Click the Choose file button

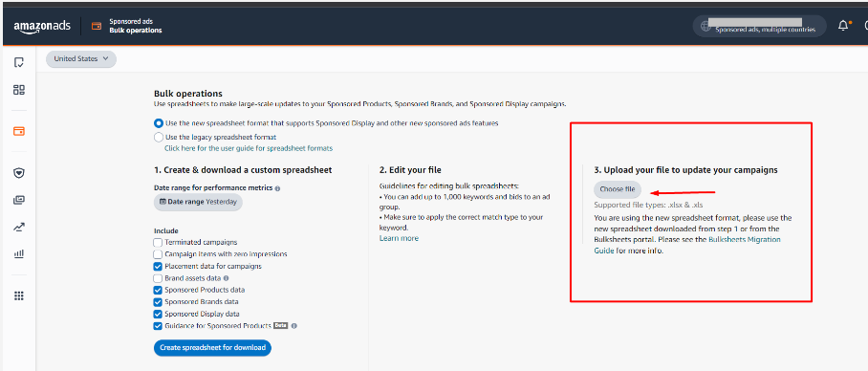click(x=618, y=189)
